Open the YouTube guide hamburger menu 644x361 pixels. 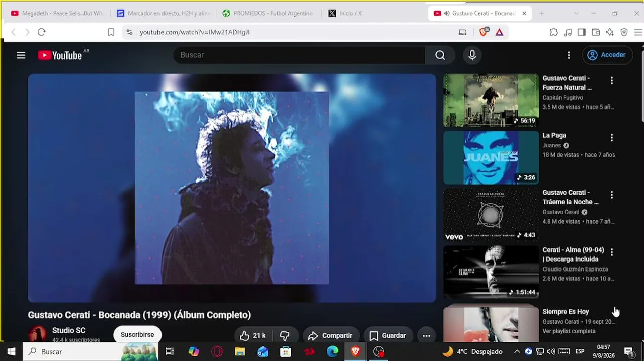[x=21, y=55]
